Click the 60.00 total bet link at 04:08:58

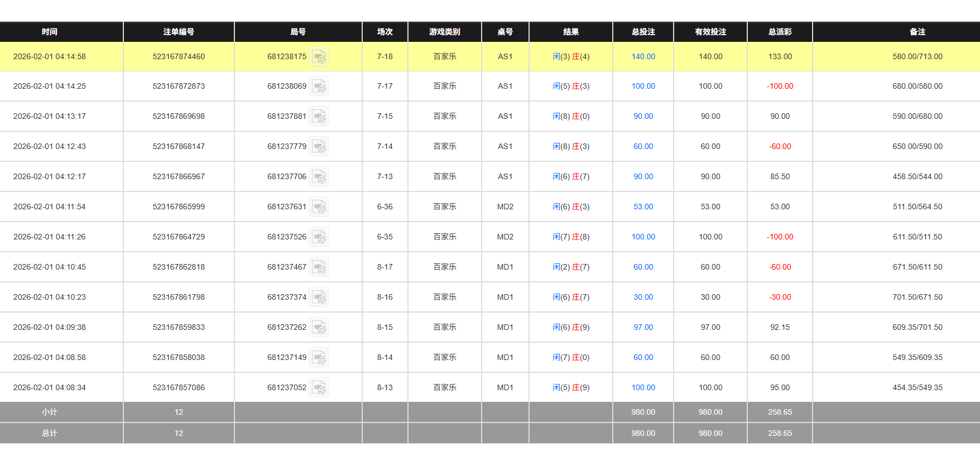click(x=643, y=357)
